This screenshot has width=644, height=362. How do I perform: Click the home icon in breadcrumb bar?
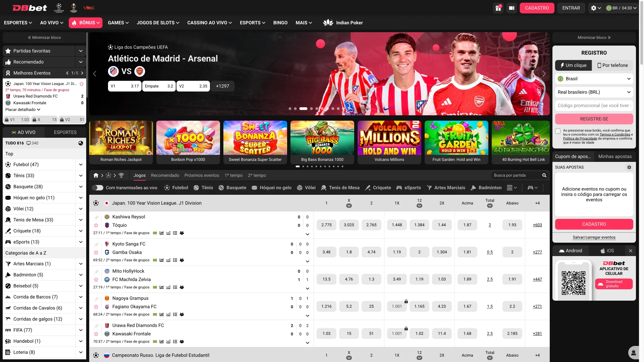(96, 175)
